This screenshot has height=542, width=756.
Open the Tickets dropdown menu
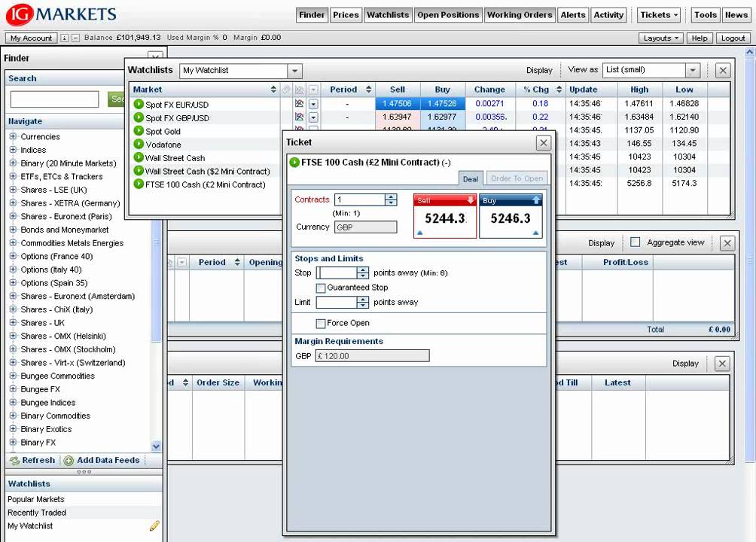(659, 15)
